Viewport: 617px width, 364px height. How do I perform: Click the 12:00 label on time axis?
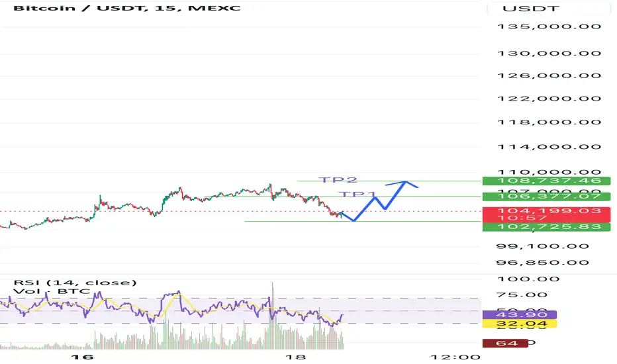click(455, 357)
